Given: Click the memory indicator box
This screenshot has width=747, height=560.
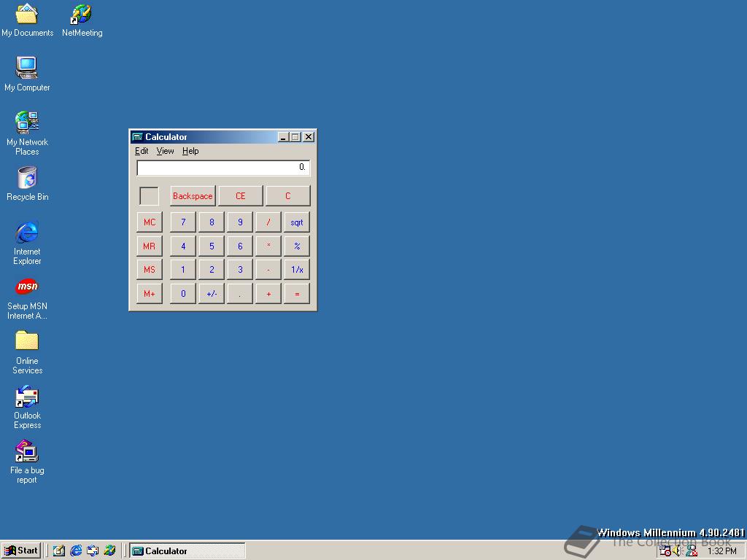Looking at the screenshot, I should tap(149, 196).
